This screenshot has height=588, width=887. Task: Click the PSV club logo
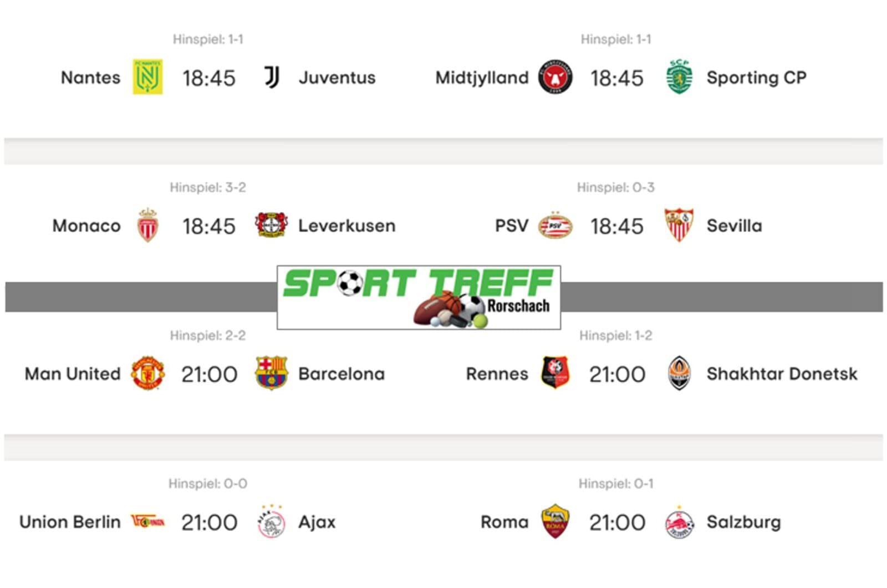555,226
